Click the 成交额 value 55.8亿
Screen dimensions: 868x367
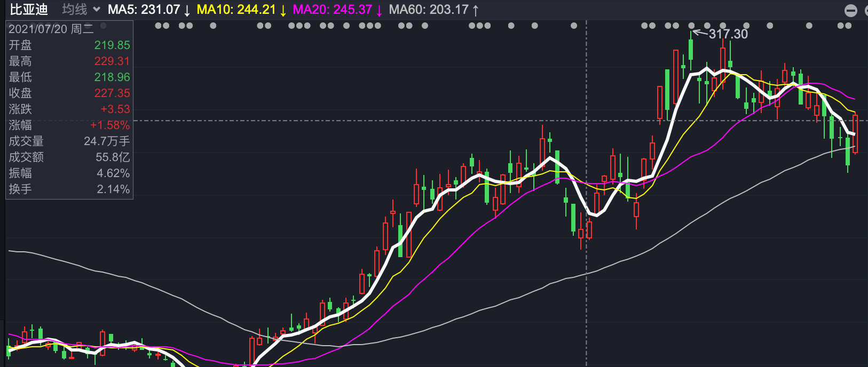coord(113,157)
